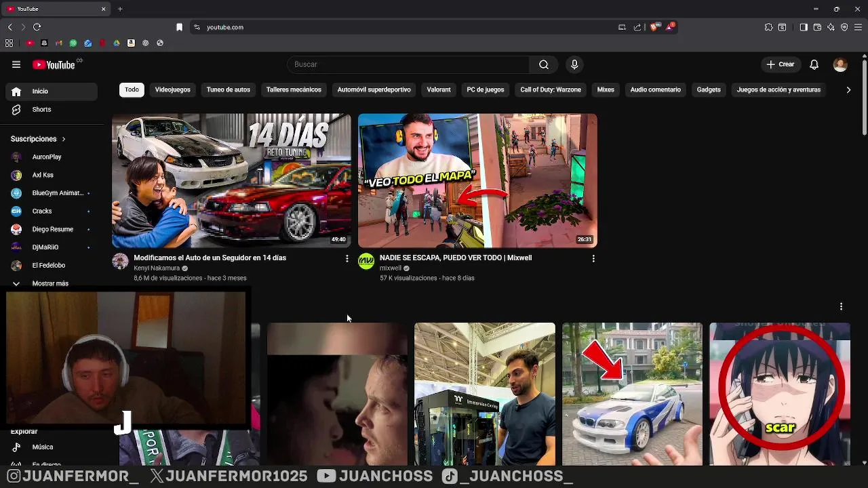The width and height of the screenshot is (868, 488).
Task: Select the Mixes filter chip
Action: [606, 89]
